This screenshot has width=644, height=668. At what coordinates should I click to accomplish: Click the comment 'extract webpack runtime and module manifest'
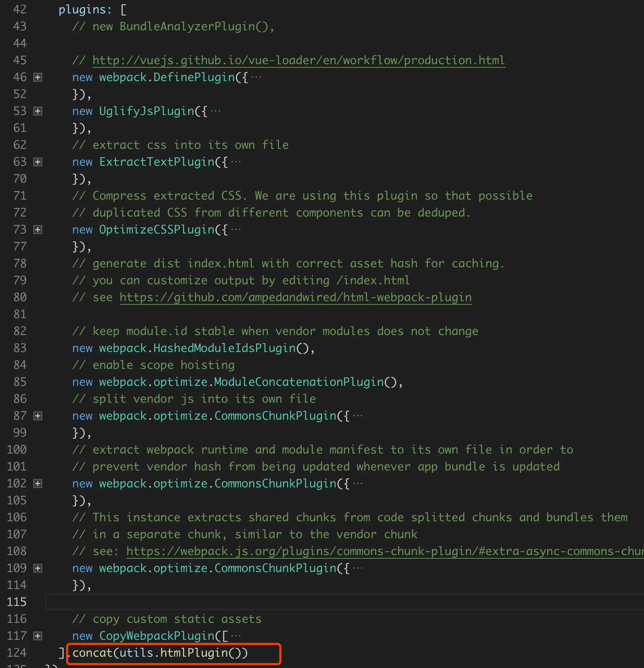click(323, 450)
